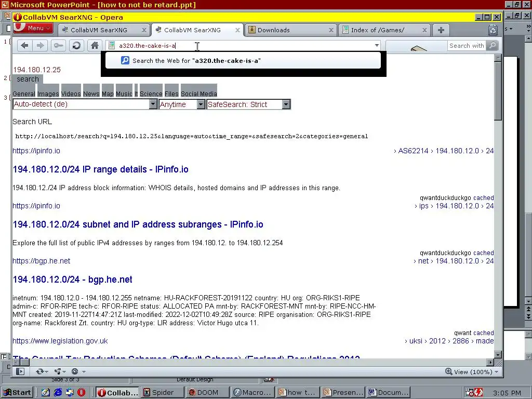Screen dimensions: 532x399
Task: Click the https://bgp.he.net URL link
Action: click(42, 261)
